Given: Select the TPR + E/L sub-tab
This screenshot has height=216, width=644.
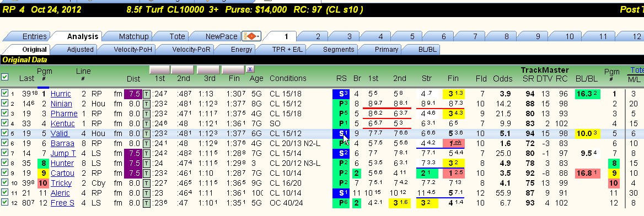Looking at the screenshot, I should [287, 49].
